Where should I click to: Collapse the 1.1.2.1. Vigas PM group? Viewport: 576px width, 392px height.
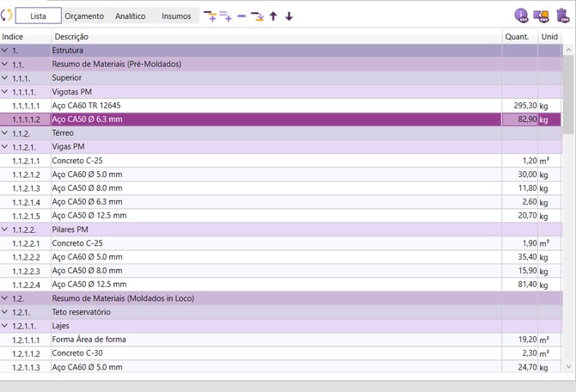click(5, 147)
